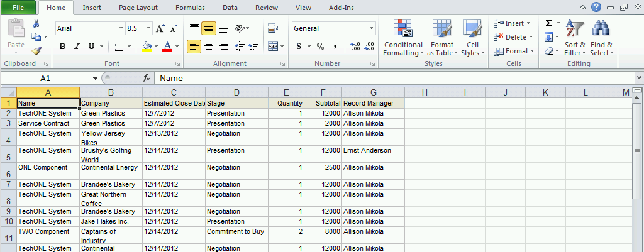Select column B header
This screenshot has height=252, width=644.
111,93
